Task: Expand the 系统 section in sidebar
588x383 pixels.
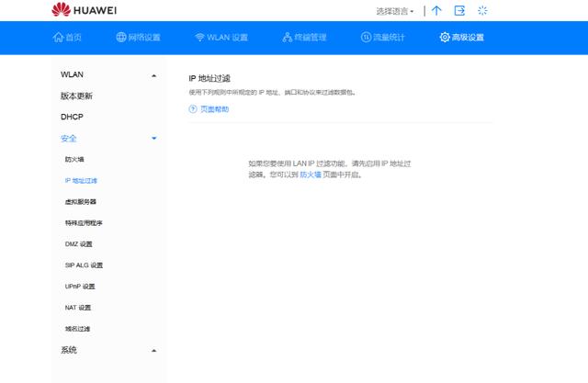Action: point(153,351)
